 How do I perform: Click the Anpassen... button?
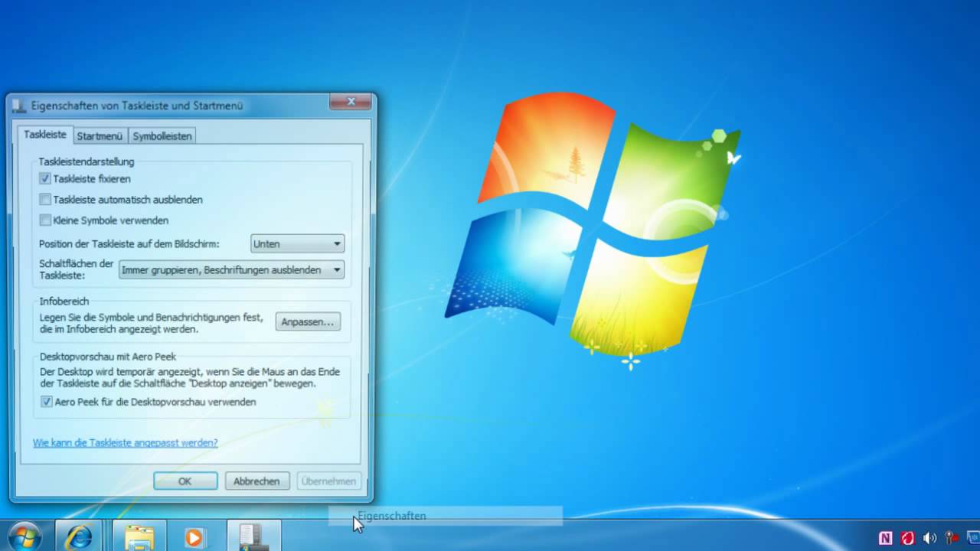pyautogui.click(x=308, y=322)
